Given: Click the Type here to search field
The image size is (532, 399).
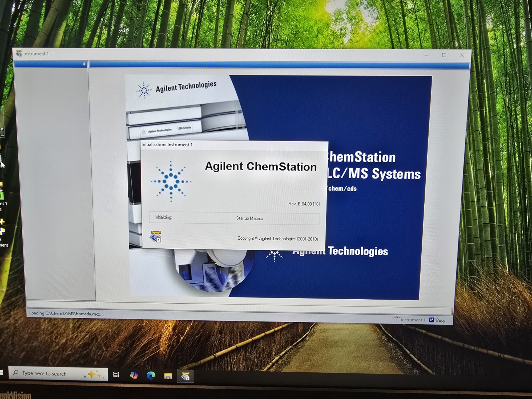Looking at the screenshot, I should tap(58, 374).
